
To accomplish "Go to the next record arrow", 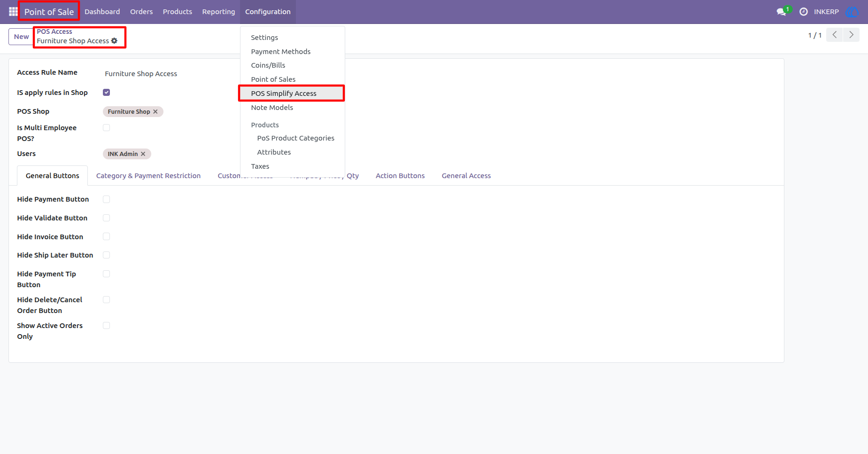I will [851, 35].
